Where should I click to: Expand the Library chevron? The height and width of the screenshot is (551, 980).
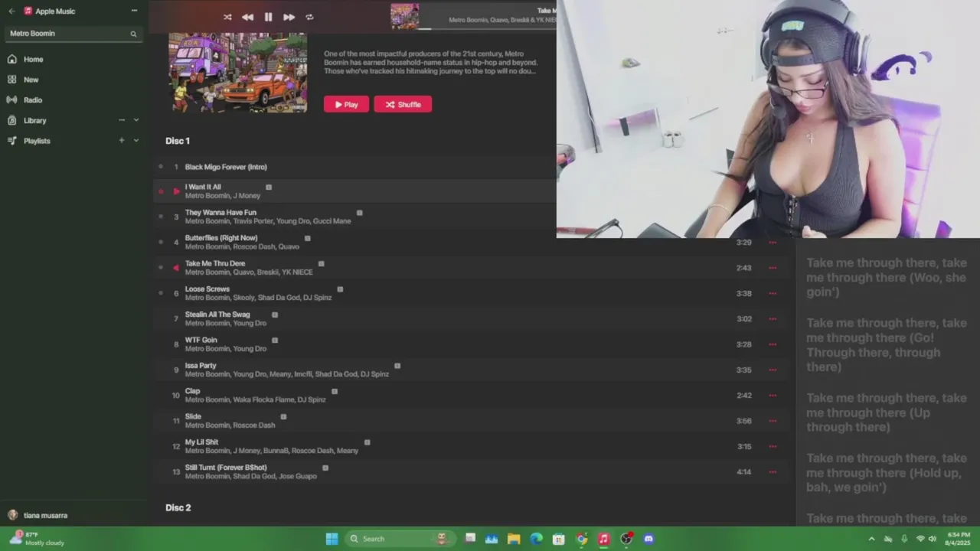pyautogui.click(x=136, y=120)
